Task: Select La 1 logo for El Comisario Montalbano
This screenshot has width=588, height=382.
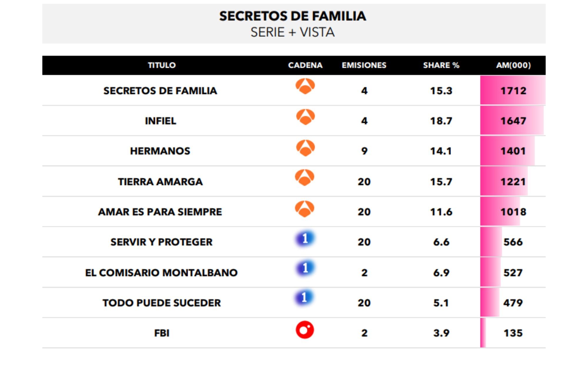Action: (x=305, y=268)
